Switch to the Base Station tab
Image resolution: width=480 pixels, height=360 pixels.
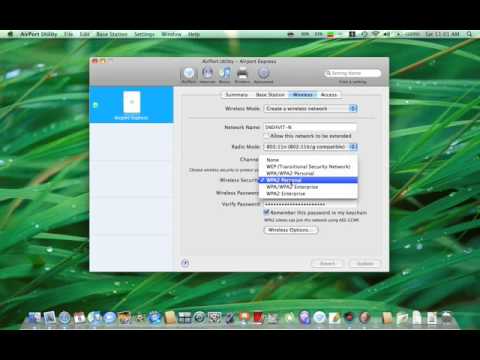click(270, 95)
